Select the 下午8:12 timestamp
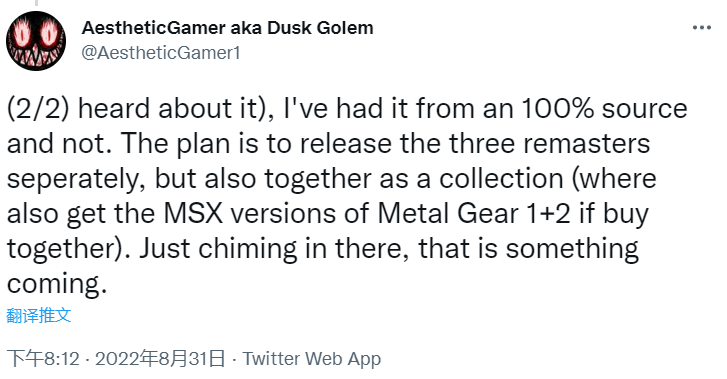727x379 pixels. [x=43, y=359]
